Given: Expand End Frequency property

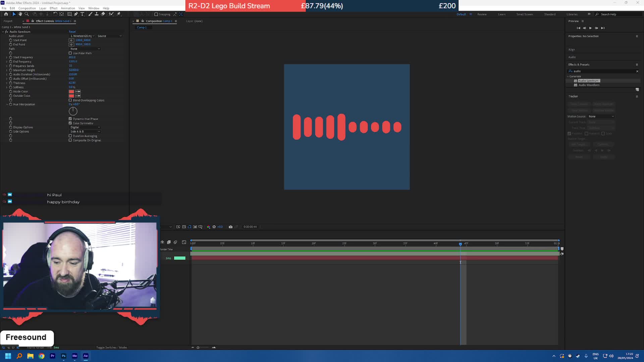Looking at the screenshot, I should (7, 62).
